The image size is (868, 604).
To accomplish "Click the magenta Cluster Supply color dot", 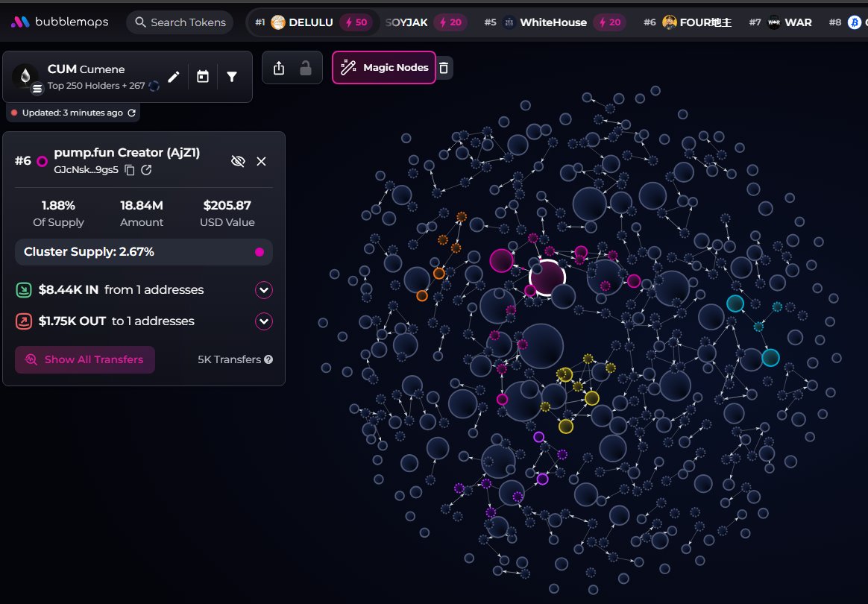I will point(259,252).
